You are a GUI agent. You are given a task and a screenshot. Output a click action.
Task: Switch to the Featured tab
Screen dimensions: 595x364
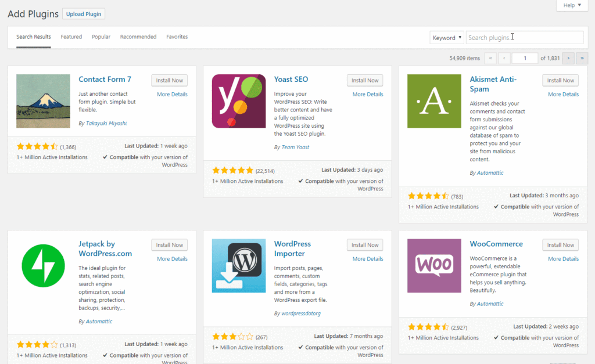coord(71,37)
